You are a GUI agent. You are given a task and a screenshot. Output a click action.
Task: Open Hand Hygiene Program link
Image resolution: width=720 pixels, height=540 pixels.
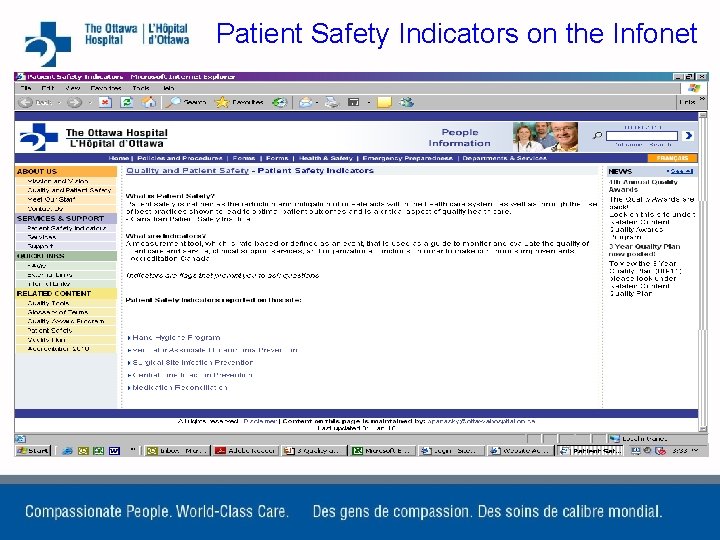click(x=176, y=338)
